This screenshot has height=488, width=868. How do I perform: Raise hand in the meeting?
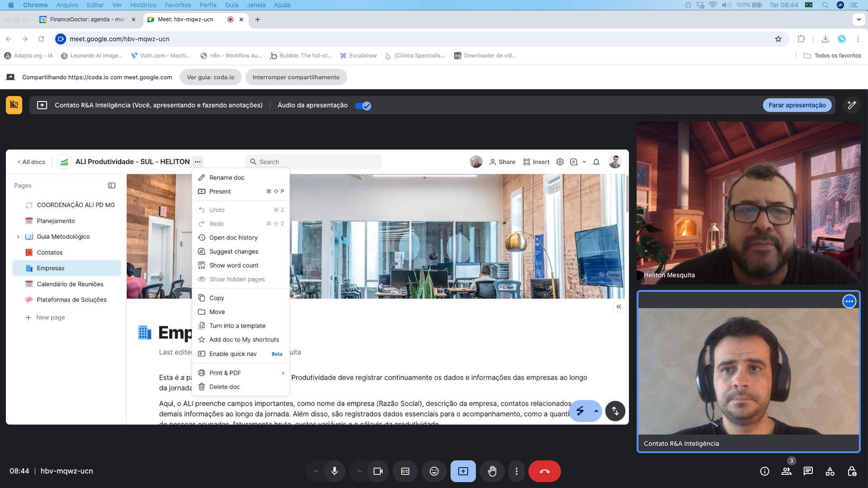[x=492, y=471]
